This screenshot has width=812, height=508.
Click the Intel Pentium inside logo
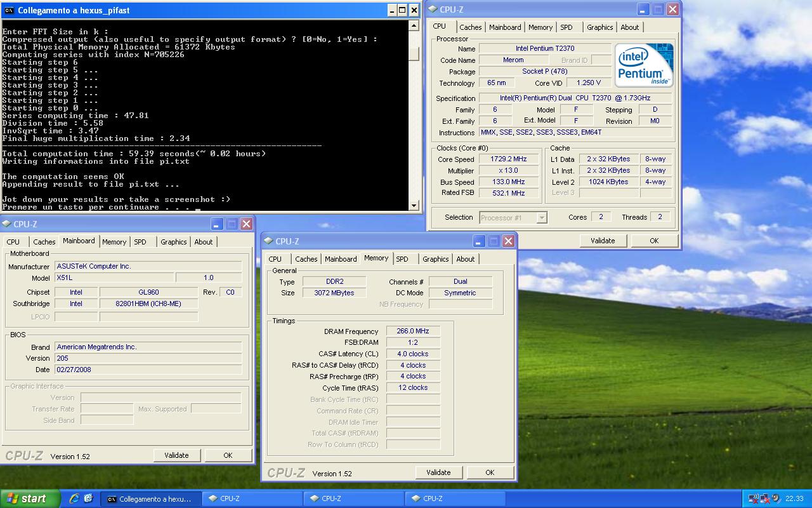pyautogui.click(x=645, y=65)
